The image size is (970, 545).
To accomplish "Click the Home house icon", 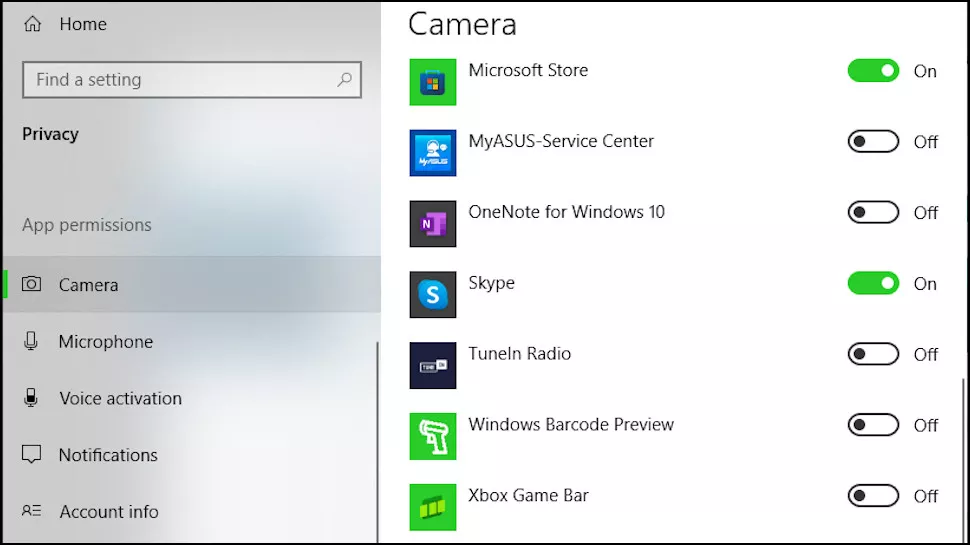I will [x=32, y=24].
